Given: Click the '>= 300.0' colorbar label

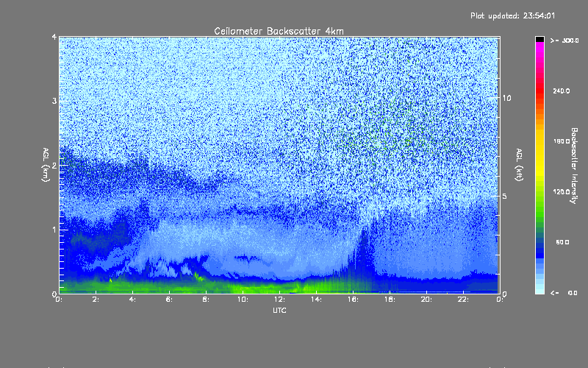Looking at the screenshot, I should 564,40.
